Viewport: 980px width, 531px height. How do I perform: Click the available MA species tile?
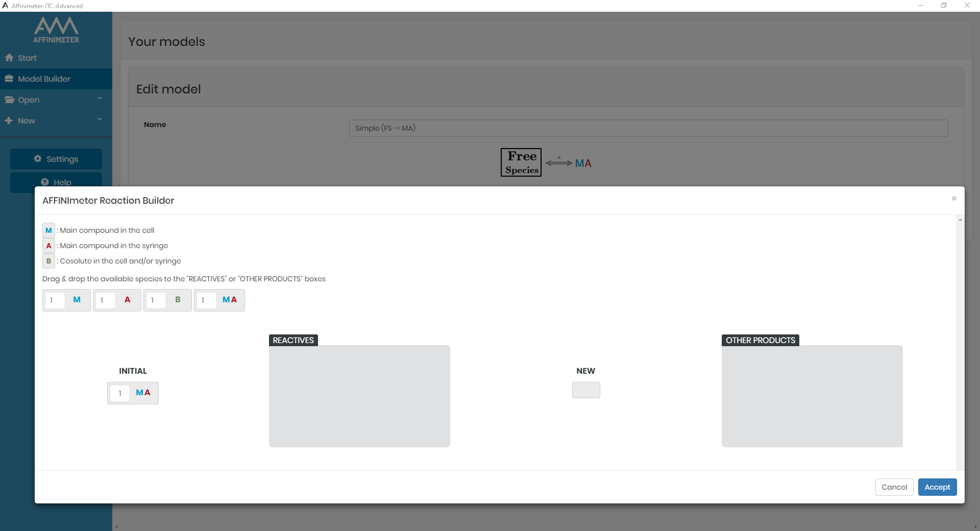229,300
